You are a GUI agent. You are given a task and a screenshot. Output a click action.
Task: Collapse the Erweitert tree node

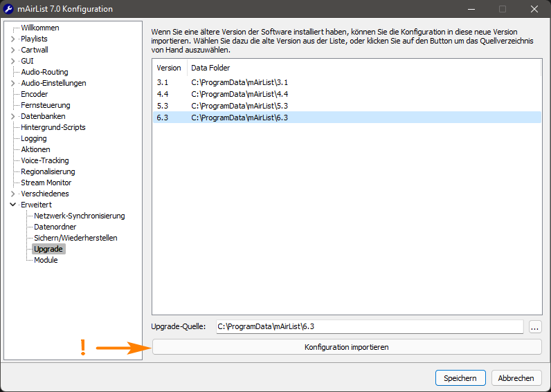point(13,205)
